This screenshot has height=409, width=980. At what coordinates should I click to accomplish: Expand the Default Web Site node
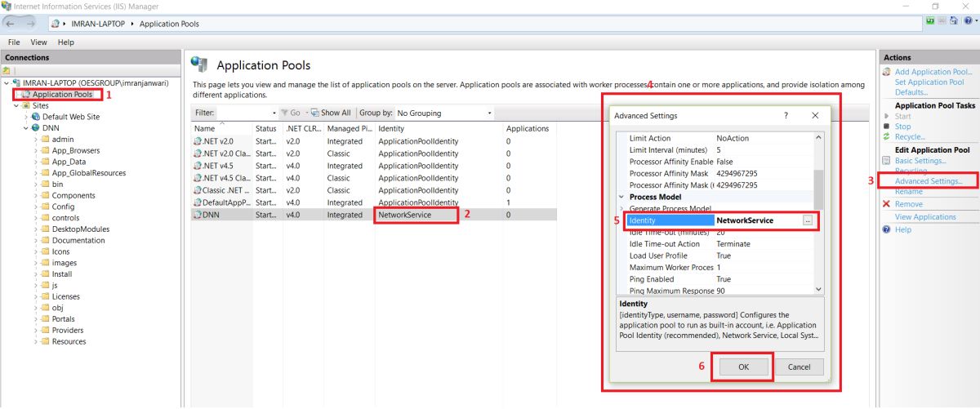point(26,117)
